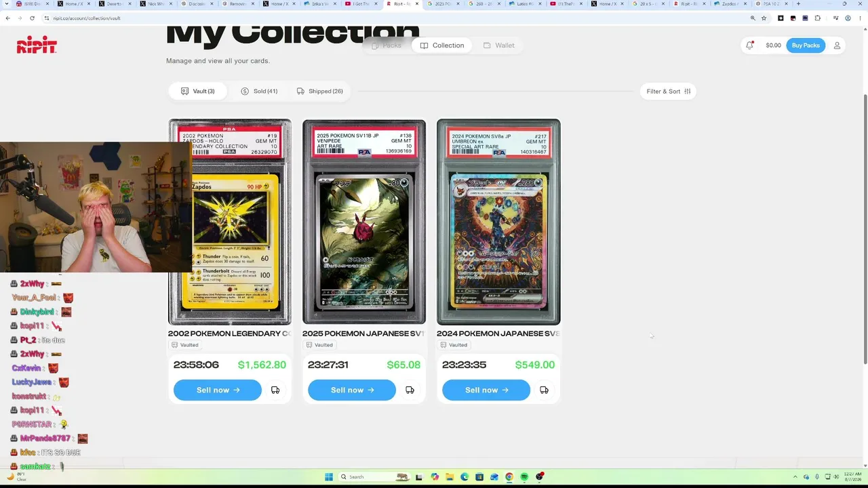This screenshot has width=868, height=488.
Task: Sell the Umbreon ex card now
Action: pyautogui.click(x=486, y=390)
